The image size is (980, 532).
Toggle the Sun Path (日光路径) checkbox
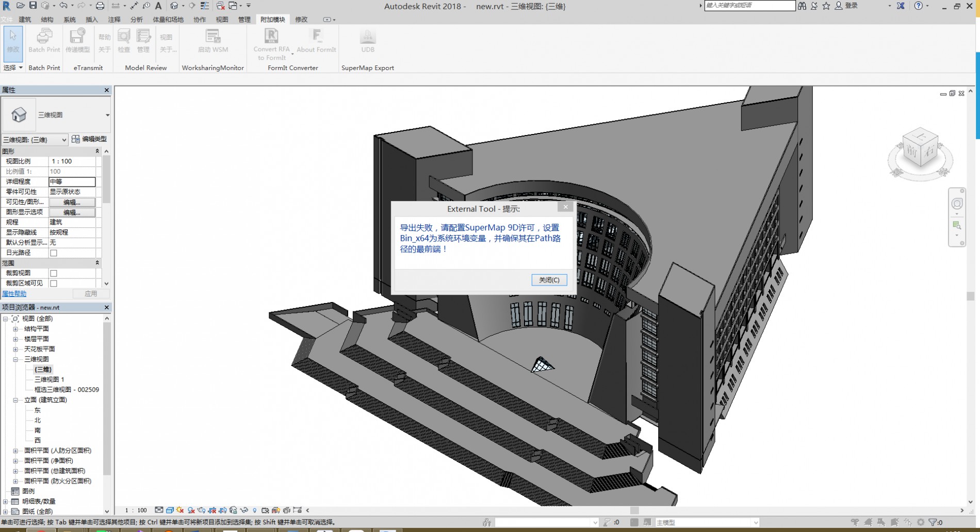pyautogui.click(x=54, y=253)
